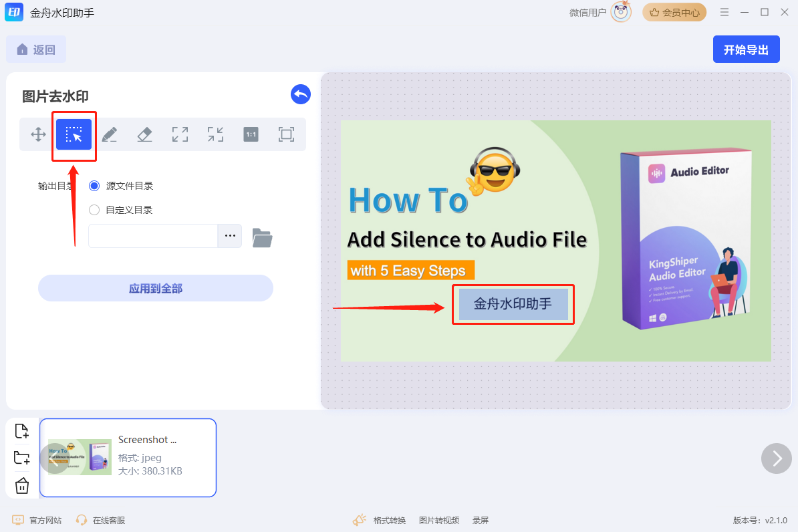Add a folder using folder-plus icon
This screenshot has height=532, width=798.
coord(22,458)
